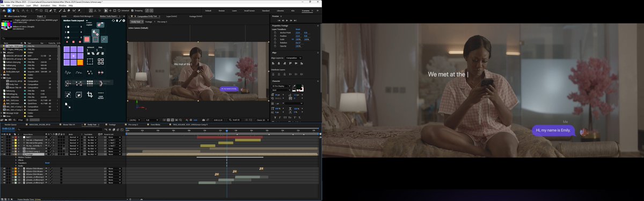Toggle the Opacity stopwatch in Properties
Image resolution: width=644 pixels, height=201 pixels.
[x=275, y=46]
